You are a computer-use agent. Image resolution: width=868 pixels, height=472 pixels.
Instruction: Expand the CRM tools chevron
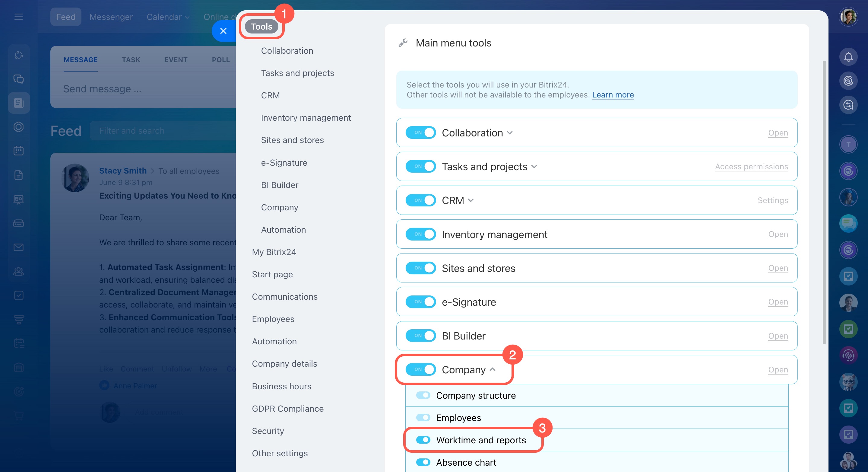[x=471, y=200]
